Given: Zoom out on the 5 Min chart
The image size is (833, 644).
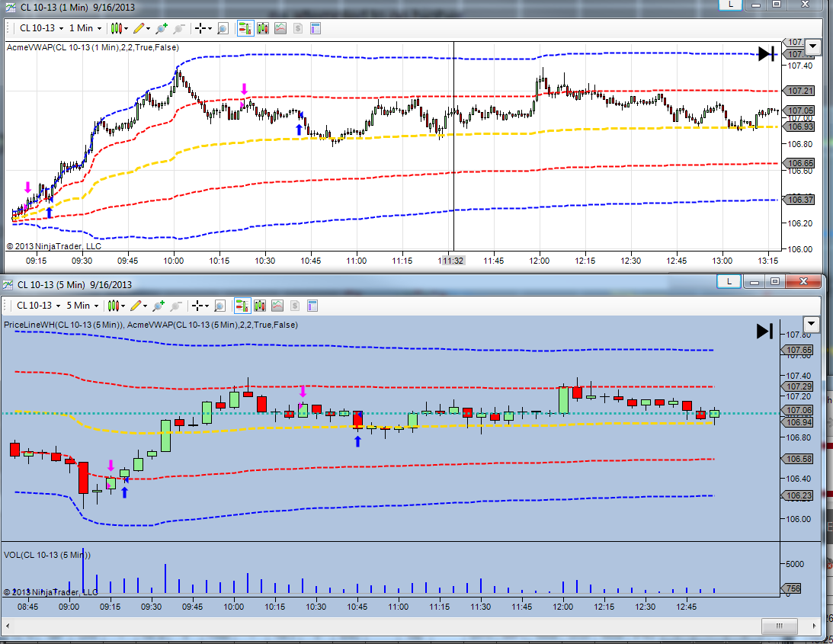Looking at the screenshot, I should click(176, 306).
